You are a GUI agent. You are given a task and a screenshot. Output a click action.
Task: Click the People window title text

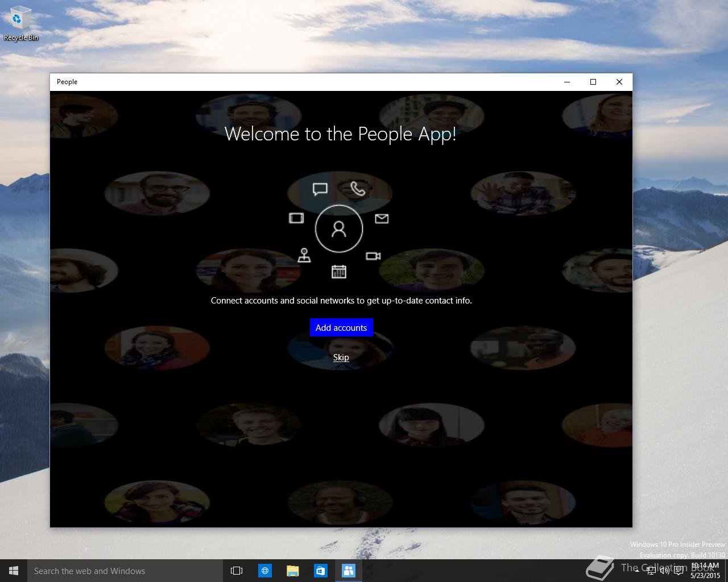(67, 82)
